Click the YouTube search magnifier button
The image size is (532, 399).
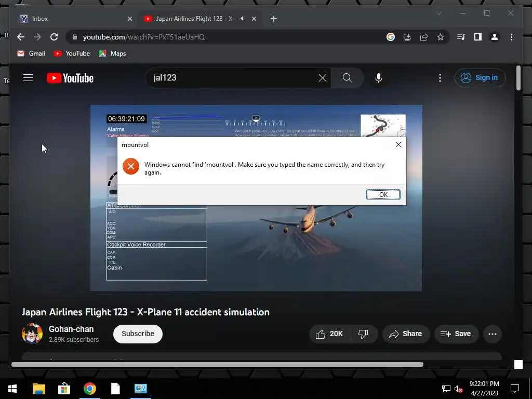pyautogui.click(x=347, y=78)
